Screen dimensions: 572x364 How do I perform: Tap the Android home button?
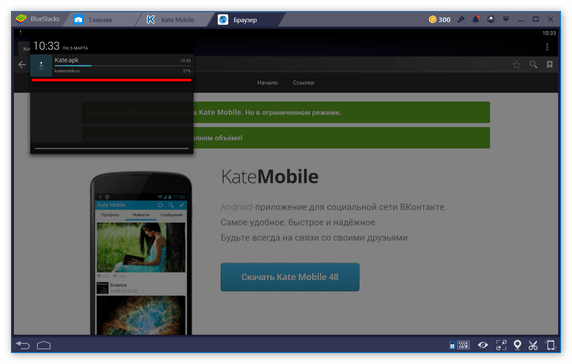tap(44, 345)
